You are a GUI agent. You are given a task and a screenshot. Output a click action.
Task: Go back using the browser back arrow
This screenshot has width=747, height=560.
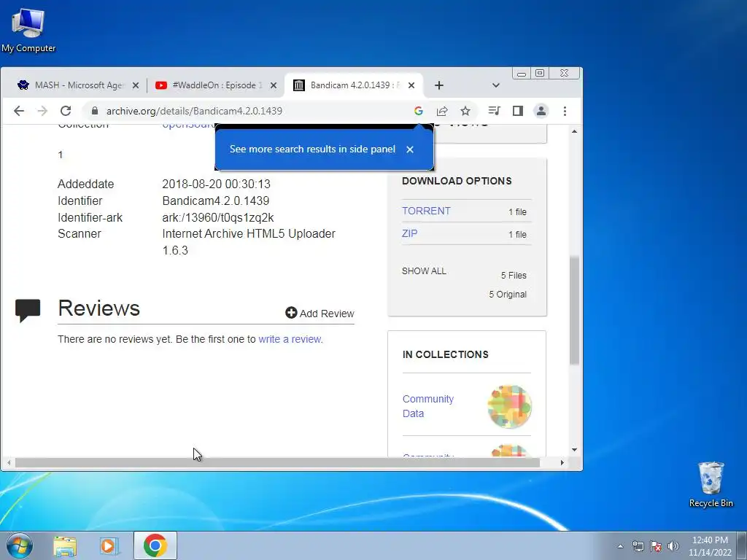tap(18, 111)
